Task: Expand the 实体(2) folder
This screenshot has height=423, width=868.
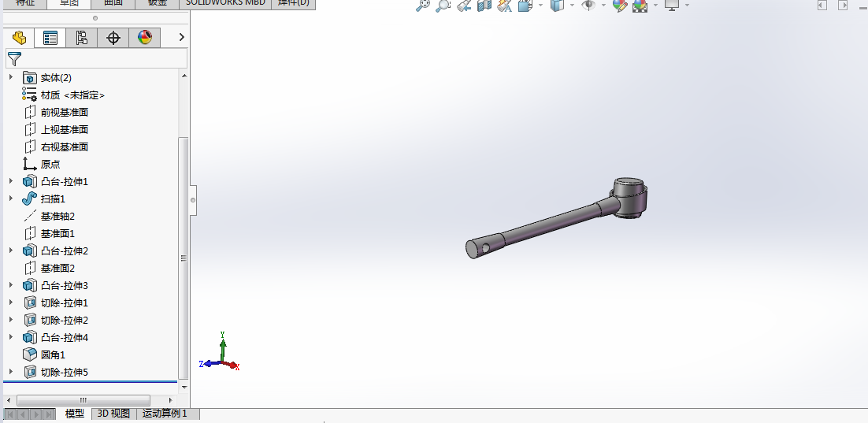Action: (11, 77)
